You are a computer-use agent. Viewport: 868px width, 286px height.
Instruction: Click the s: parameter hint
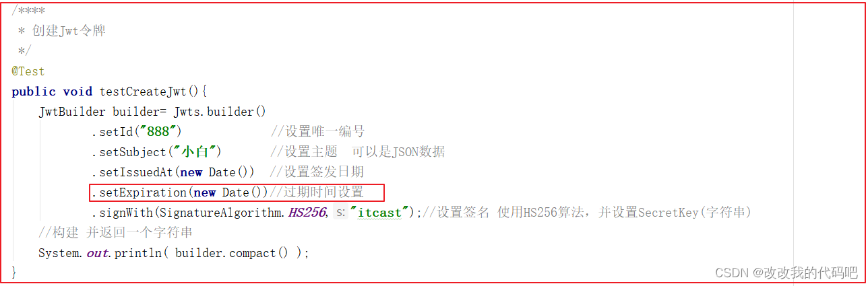[x=341, y=213]
